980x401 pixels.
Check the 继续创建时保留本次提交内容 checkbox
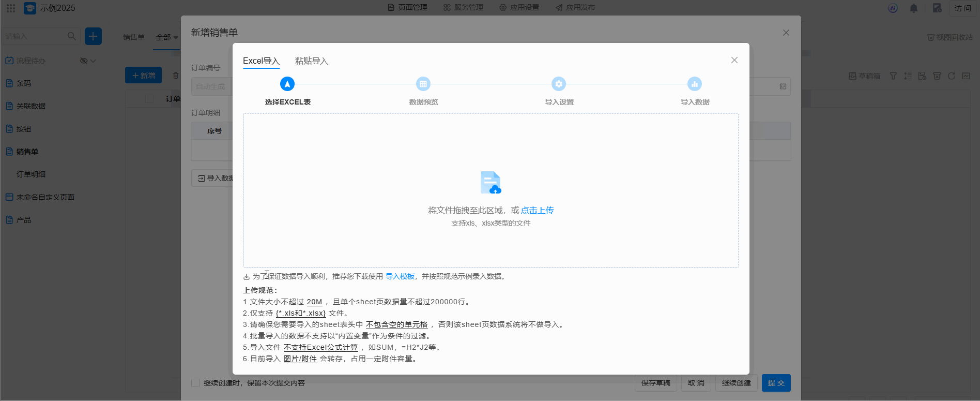point(195,383)
